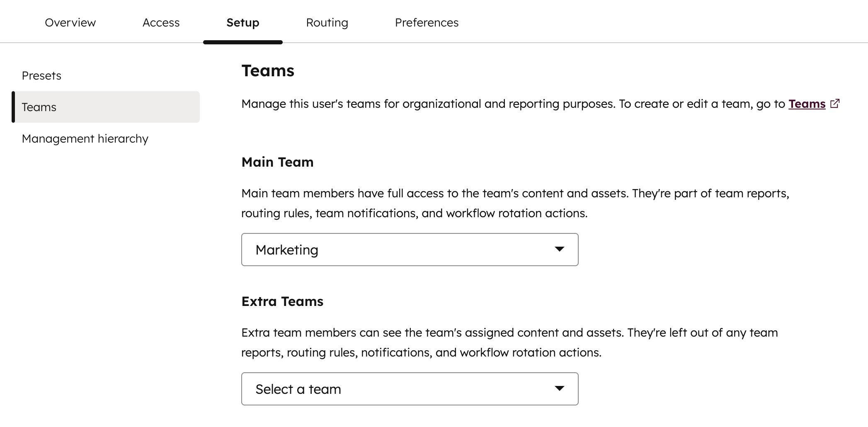Viewport: 868px width, 427px height.
Task: Follow the Teams link in description
Action: coord(807,104)
